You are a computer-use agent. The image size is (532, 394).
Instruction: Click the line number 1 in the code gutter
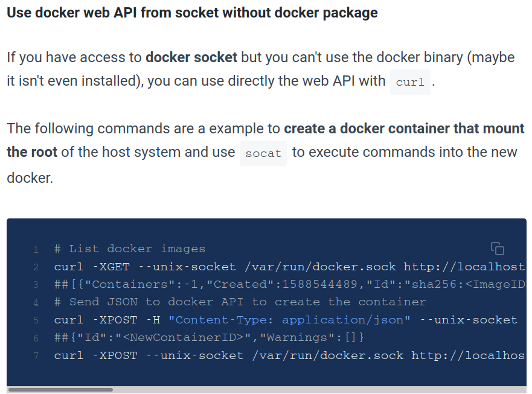pyautogui.click(x=36, y=250)
